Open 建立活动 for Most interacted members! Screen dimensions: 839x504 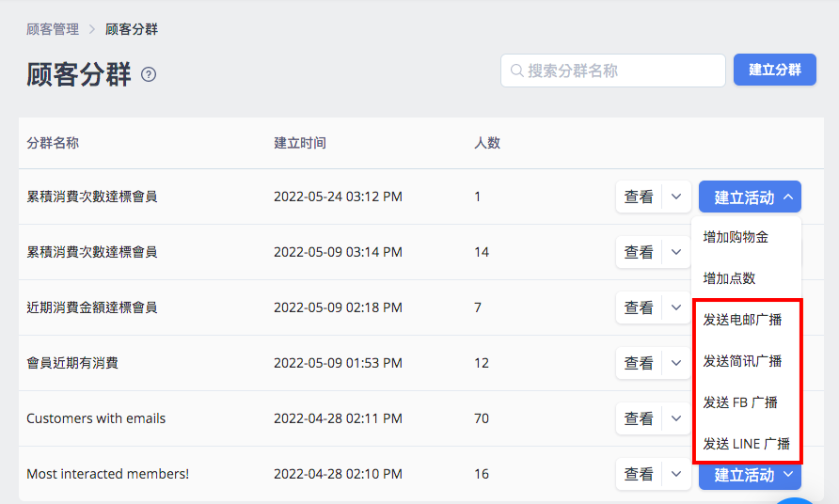pos(750,476)
